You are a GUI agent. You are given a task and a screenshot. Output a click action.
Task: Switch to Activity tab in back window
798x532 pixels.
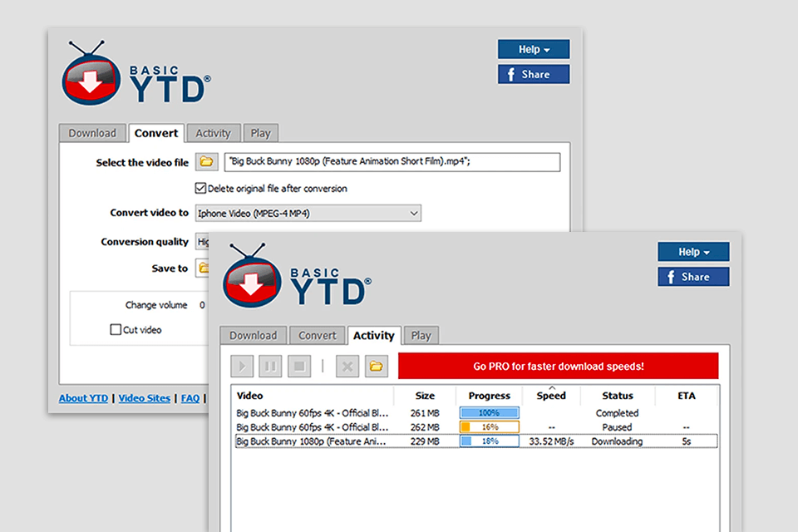tap(214, 133)
